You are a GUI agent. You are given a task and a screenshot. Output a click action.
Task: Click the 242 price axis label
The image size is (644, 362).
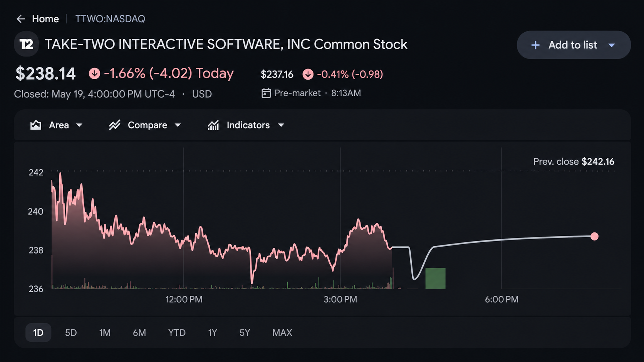36,172
